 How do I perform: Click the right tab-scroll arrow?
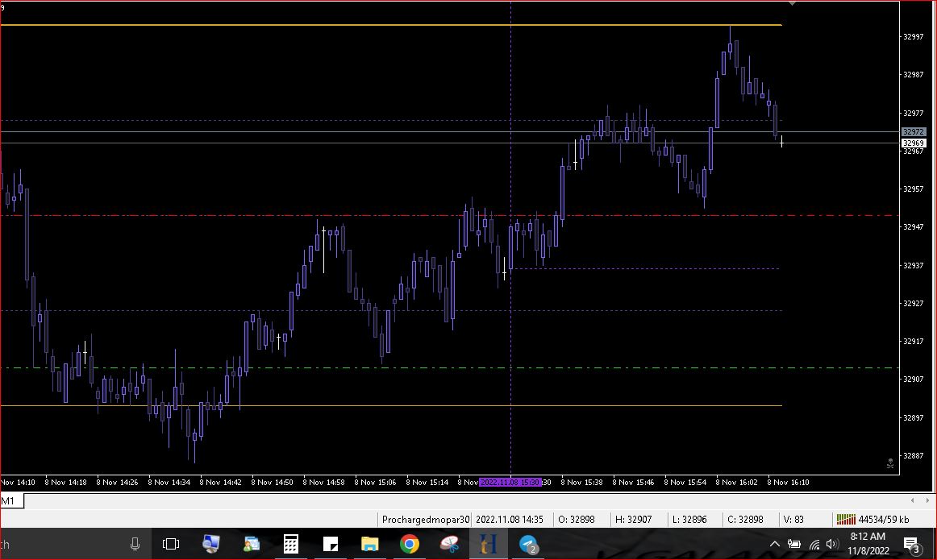coord(927,500)
